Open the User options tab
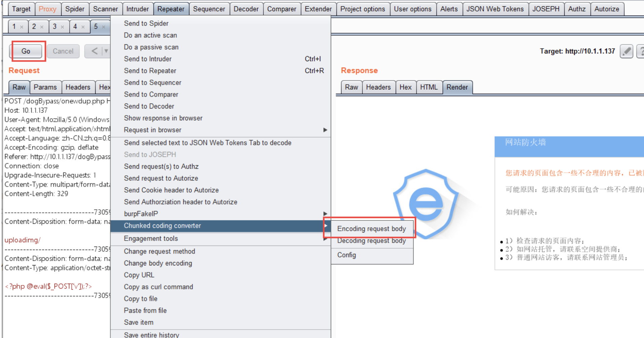The image size is (644, 338). tap(413, 9)
